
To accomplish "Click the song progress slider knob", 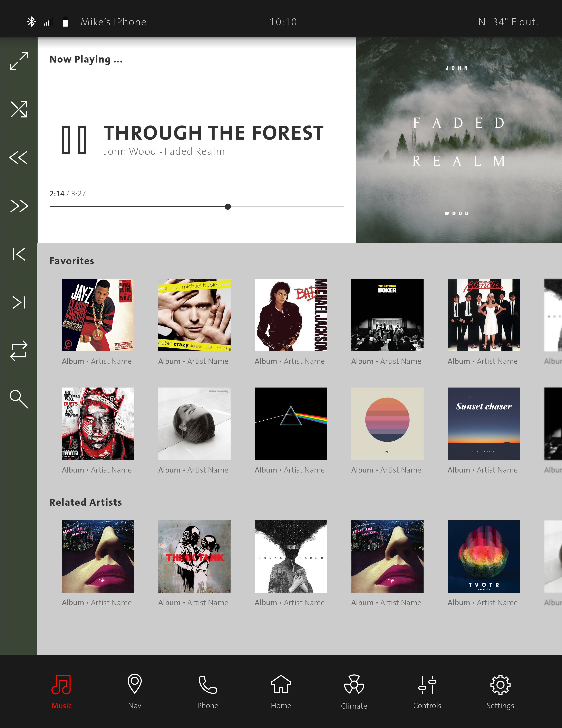I will (x=228, y=207).
